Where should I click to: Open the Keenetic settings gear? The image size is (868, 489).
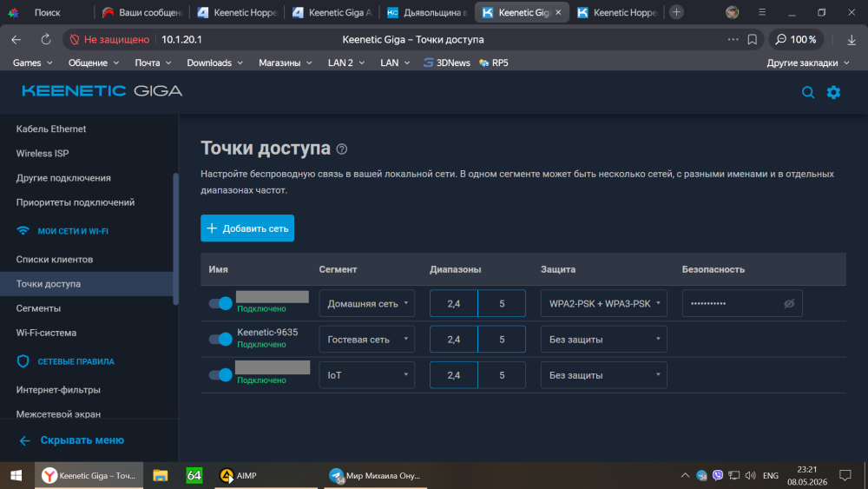coord(833,92)
